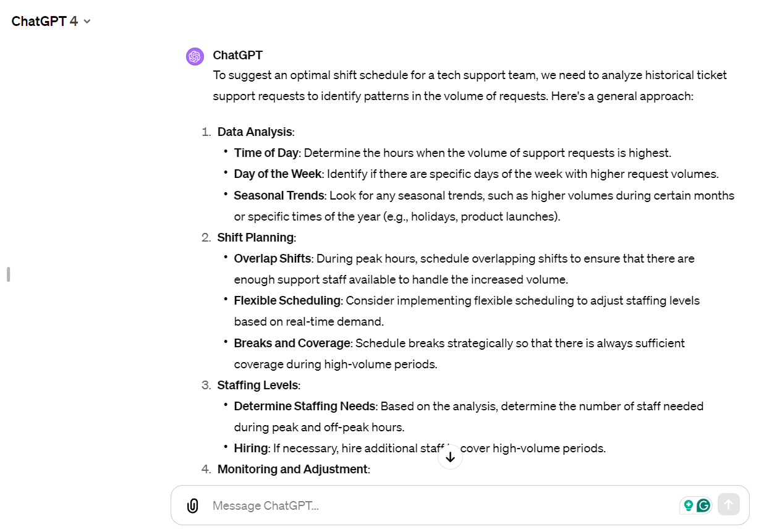Select the Staffing Levels heading

tap(258, 384)
